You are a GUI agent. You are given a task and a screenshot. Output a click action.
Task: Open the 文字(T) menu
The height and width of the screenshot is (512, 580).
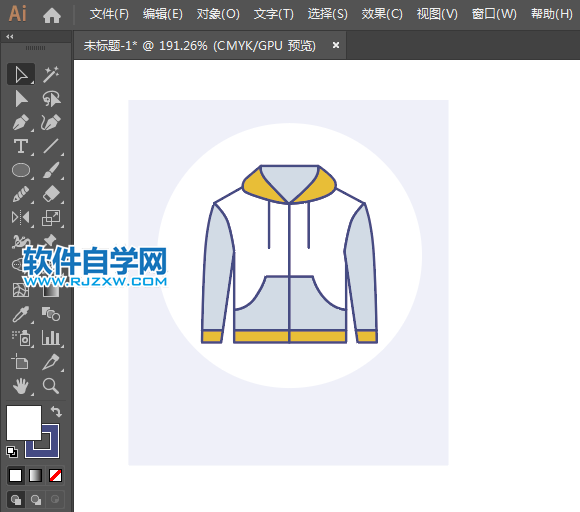(274, 14)
